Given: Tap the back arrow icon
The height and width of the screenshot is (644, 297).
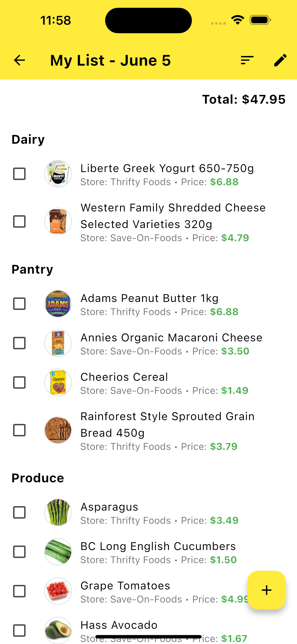Looking at the screenshot, I should pos(19,60).
